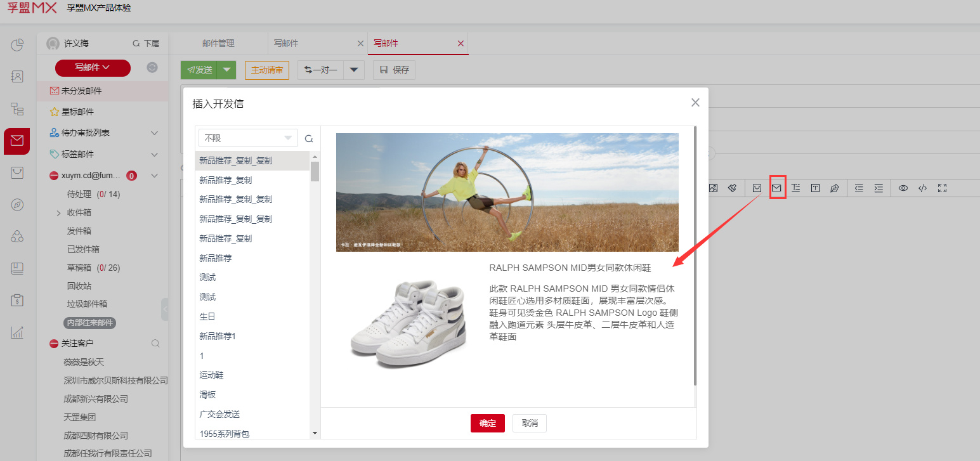Close the 插入开发信 dialog
Viewport: 980px width, 461px height.
click(x=695, y=103)
